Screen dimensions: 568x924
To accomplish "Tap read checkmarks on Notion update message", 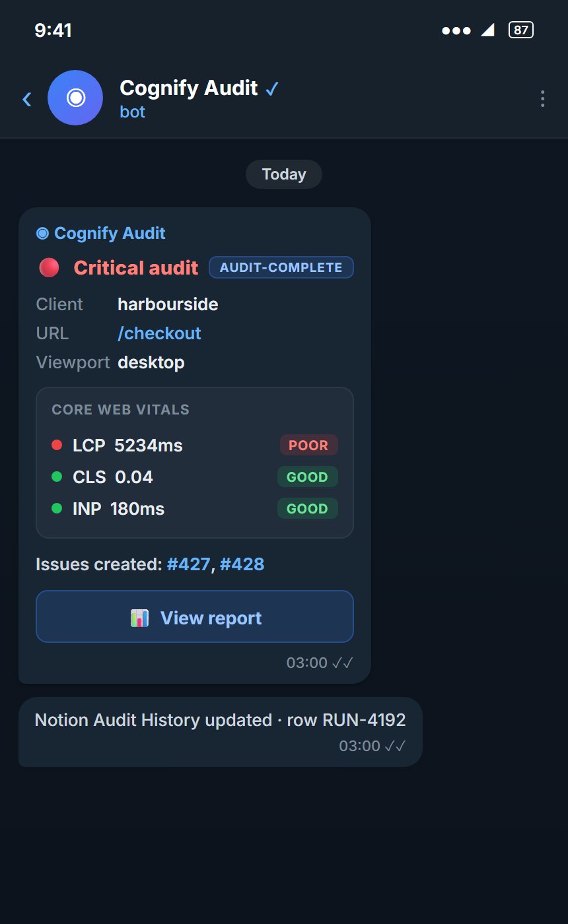I will (x=395, y=746).
